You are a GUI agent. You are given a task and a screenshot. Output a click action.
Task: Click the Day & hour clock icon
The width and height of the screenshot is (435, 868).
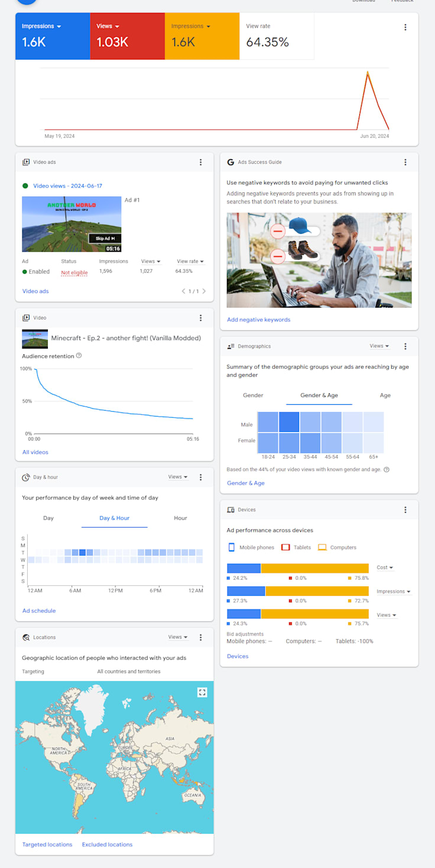(x=26, y=477)
